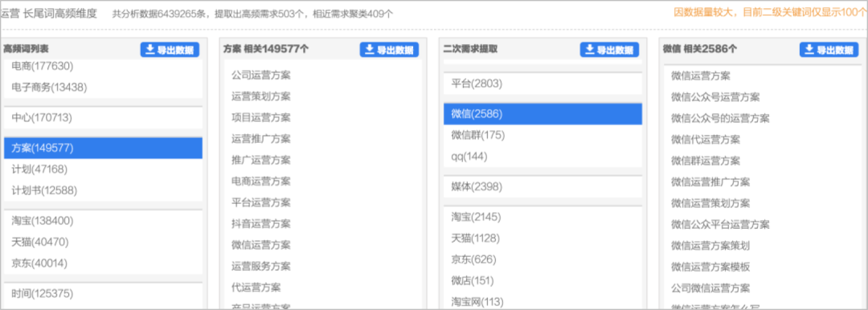Click 微信运营推广方案 entry
This screenshot has width=868, height=310.
[x=710, y=182]
